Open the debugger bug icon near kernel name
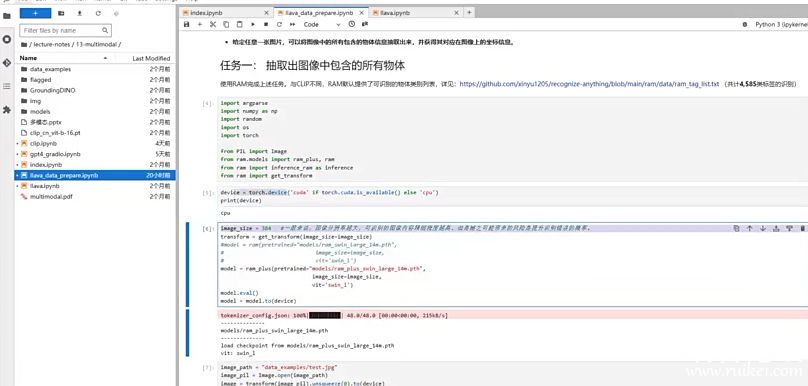Viewport: 808px width, 386px height. tap(745, 24)
